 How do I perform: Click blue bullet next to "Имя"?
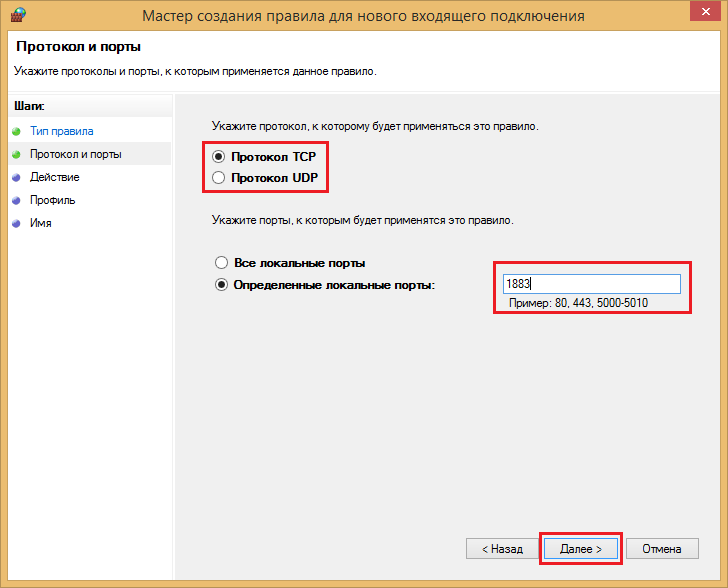[x=16, y=223]
